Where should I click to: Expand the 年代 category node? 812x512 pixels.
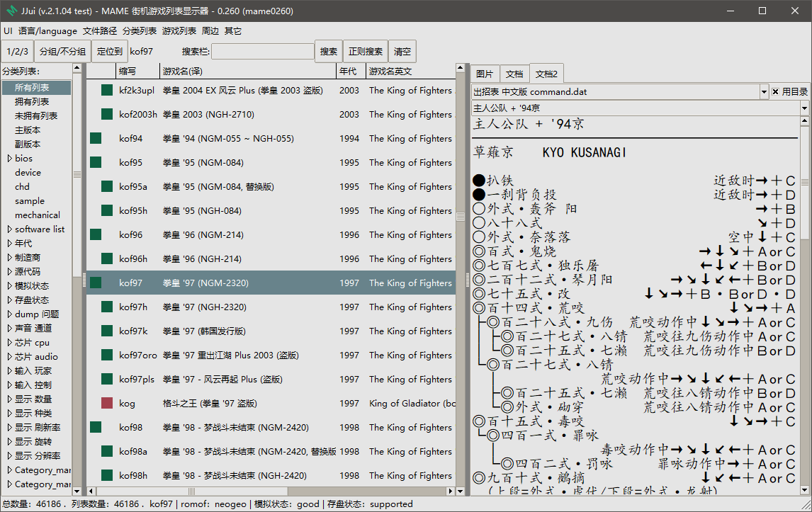pyautogui.click(x=9, y=244)
